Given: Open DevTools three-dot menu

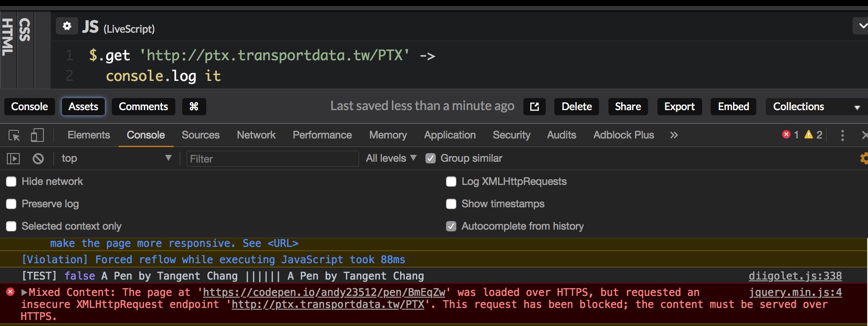Looking at the screenshot, I should (x=842, y=135).
